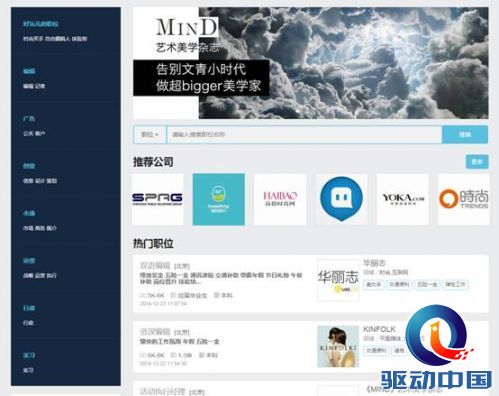This screenshot has height=396, width=499.
Task: Open the blue chat-bubble face company logo
Action: point(342,199)
